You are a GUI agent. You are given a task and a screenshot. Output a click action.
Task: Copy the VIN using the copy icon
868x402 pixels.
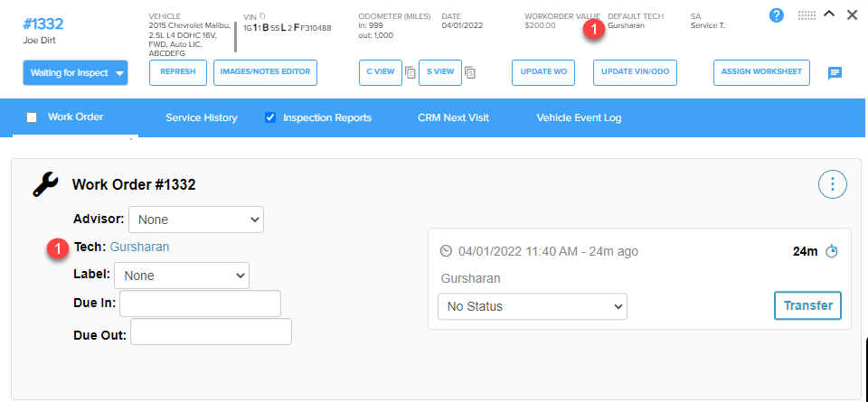coord(262,16)
